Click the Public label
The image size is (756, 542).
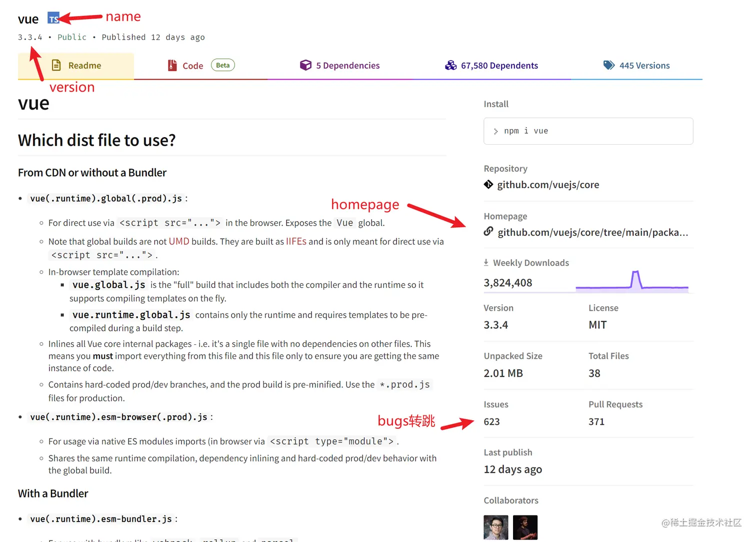pos(72,37)
